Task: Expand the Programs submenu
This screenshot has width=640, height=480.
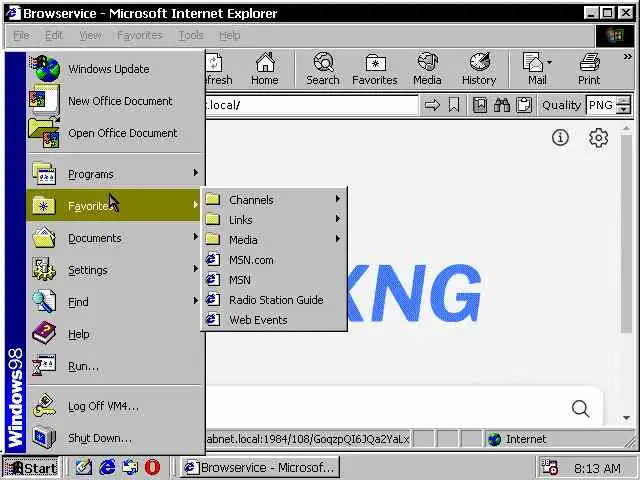Action: [115, 174]
